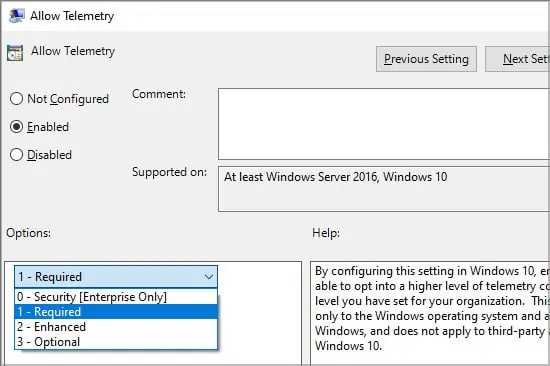Choose 0 - Security [Enterprise Only] from list
This screenshot has height=366, width=550.
[116, 297]
